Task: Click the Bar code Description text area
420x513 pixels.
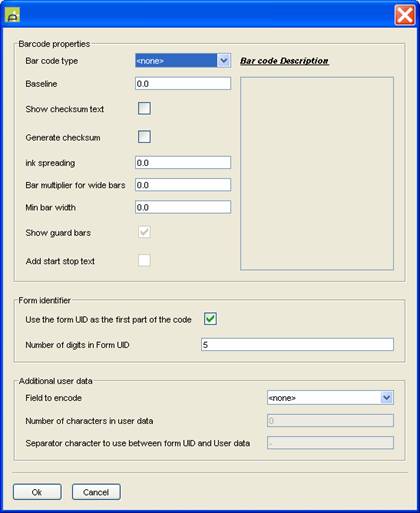Action: click(x=317, y=173)
